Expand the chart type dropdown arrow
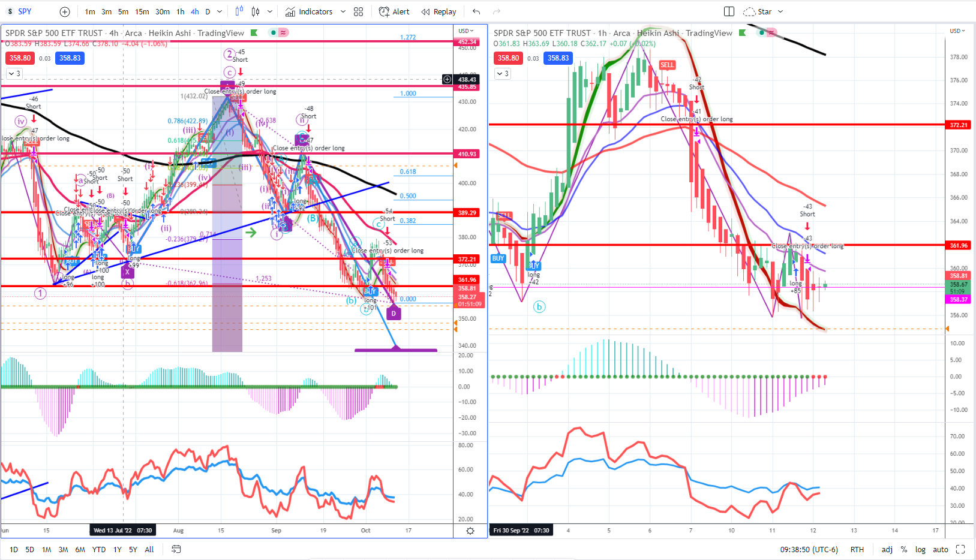This screenshot has width=976, height=560. click(270, 11)
